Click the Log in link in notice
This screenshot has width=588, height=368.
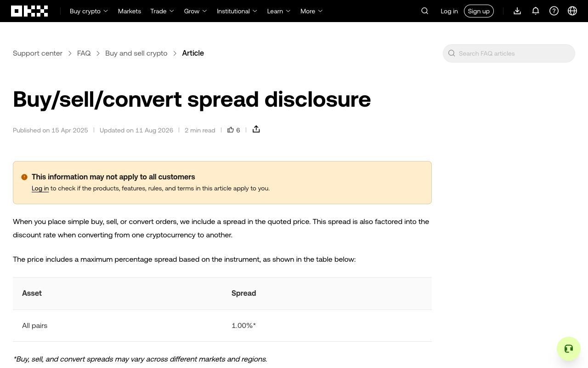coord(40,188)
